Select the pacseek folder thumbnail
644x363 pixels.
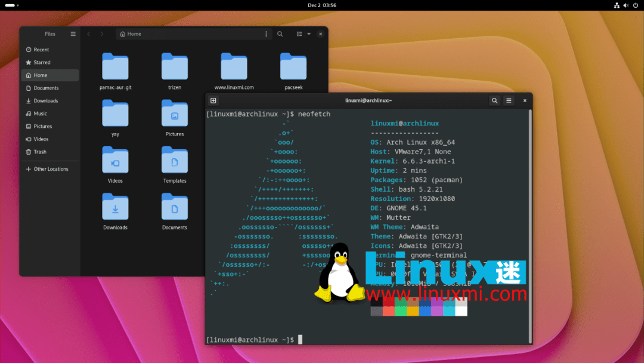click(293, 66)
